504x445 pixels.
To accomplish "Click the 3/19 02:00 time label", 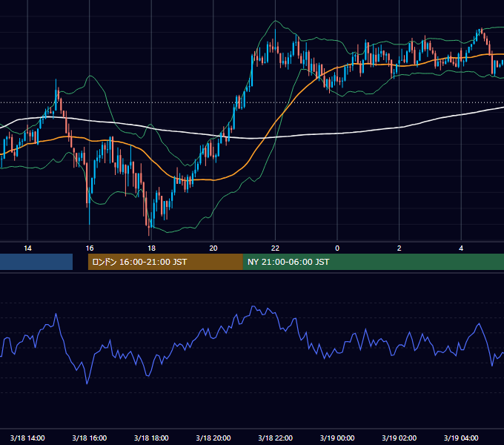I will (x=399, y=438).
